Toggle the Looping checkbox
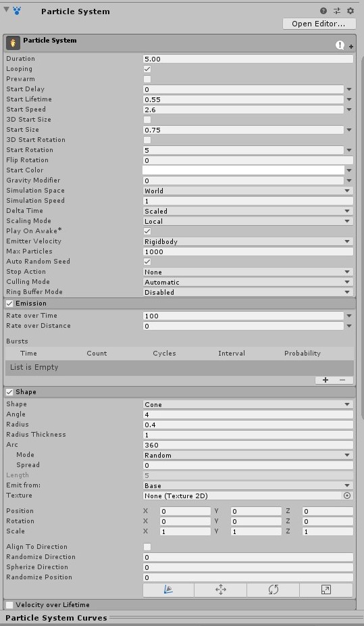364x626 pixels. 147,69
